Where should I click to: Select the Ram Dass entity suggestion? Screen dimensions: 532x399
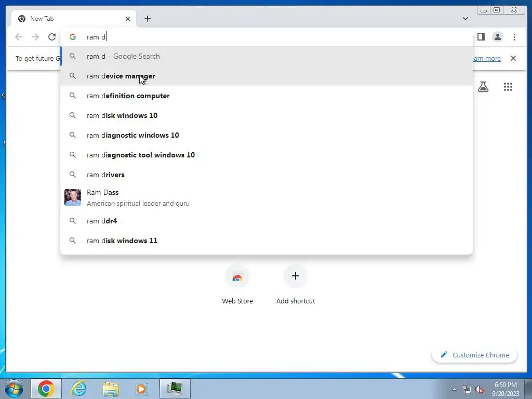pos(267,197)
